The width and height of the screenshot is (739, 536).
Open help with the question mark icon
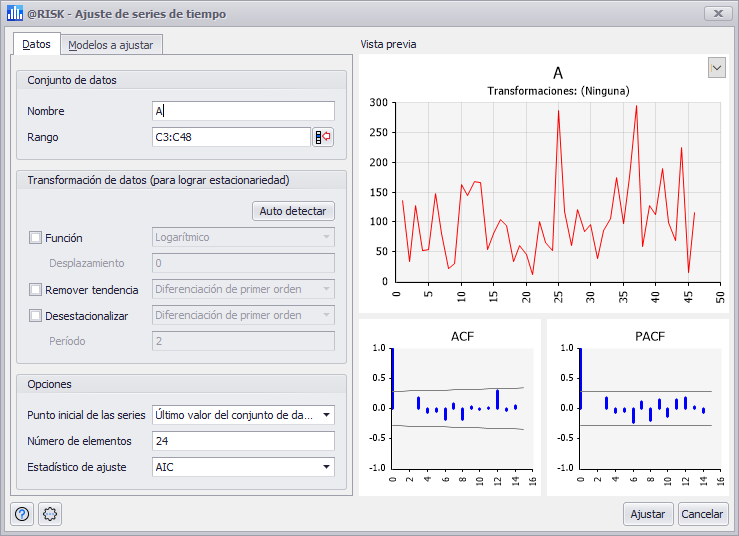tap(22, 514)
